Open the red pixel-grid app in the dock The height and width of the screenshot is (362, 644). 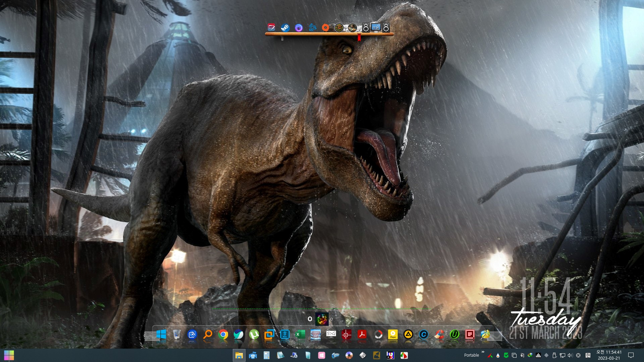pyautogui.click(x=470, y=334)
